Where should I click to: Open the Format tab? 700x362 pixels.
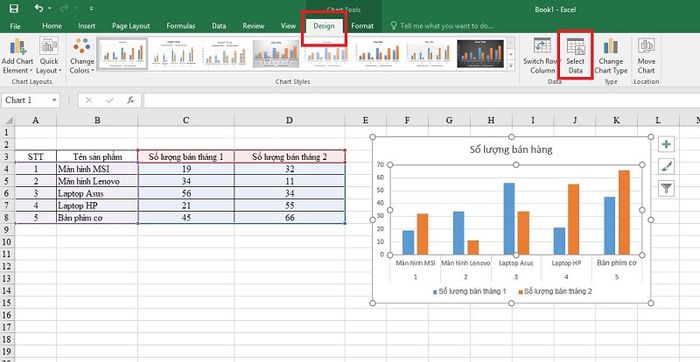362,26
